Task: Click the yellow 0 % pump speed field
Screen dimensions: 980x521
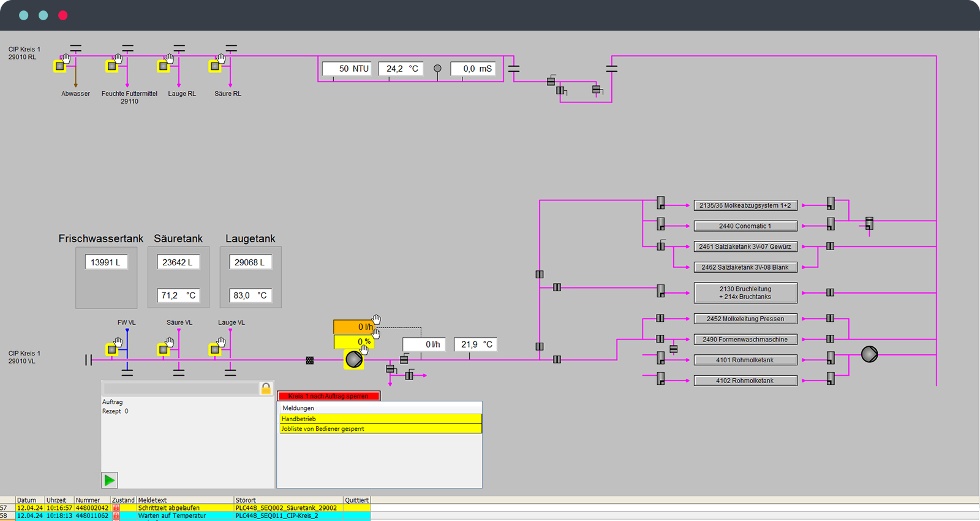Action: click(353, 341)
